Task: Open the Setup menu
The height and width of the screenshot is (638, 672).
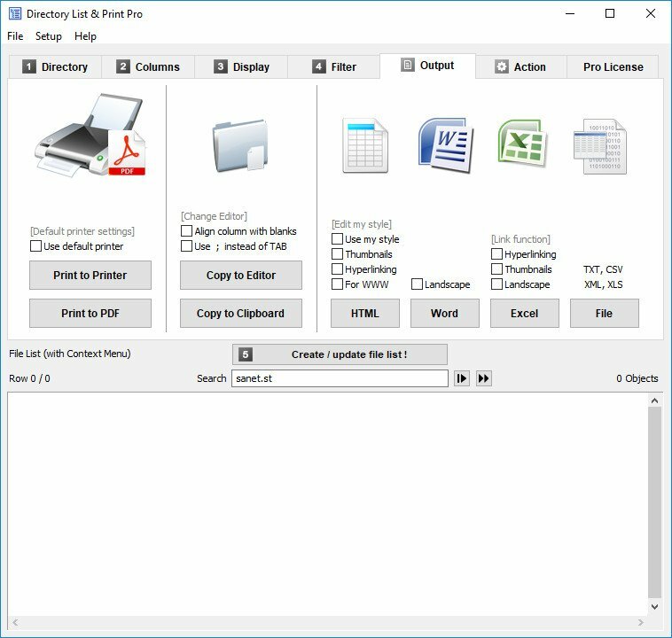Action: tap(49, 36)
